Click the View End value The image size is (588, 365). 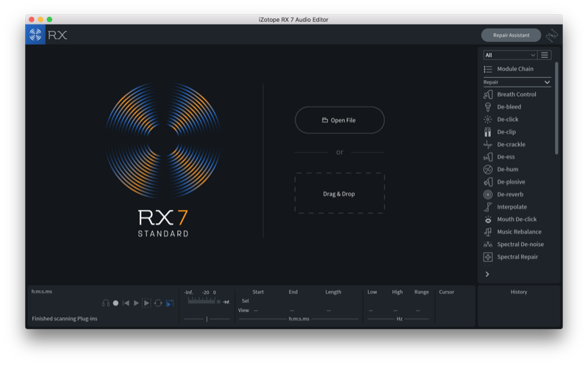point(292,311)
